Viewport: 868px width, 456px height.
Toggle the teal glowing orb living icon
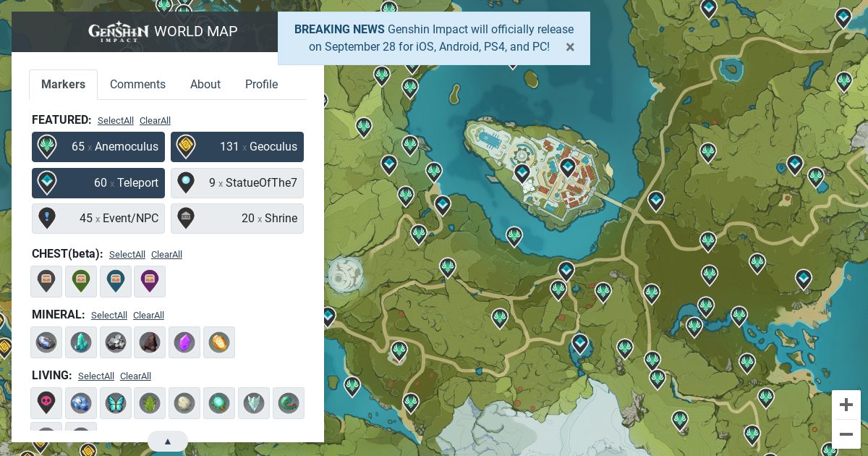(219, 403)
